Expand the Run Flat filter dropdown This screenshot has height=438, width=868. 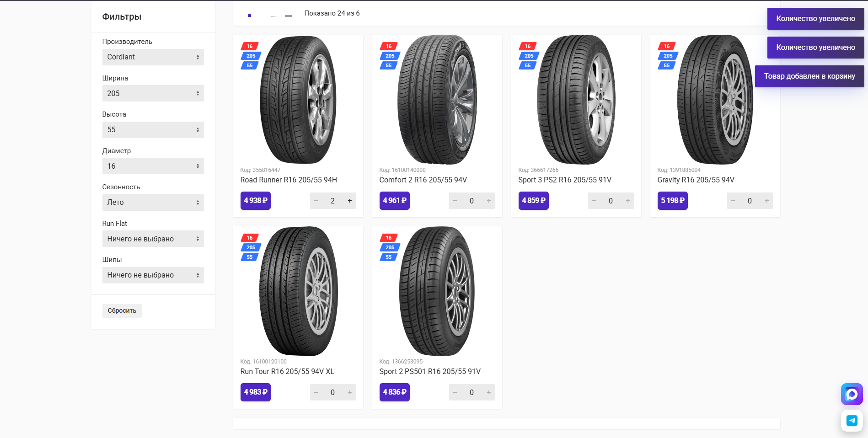pos(153,239)
